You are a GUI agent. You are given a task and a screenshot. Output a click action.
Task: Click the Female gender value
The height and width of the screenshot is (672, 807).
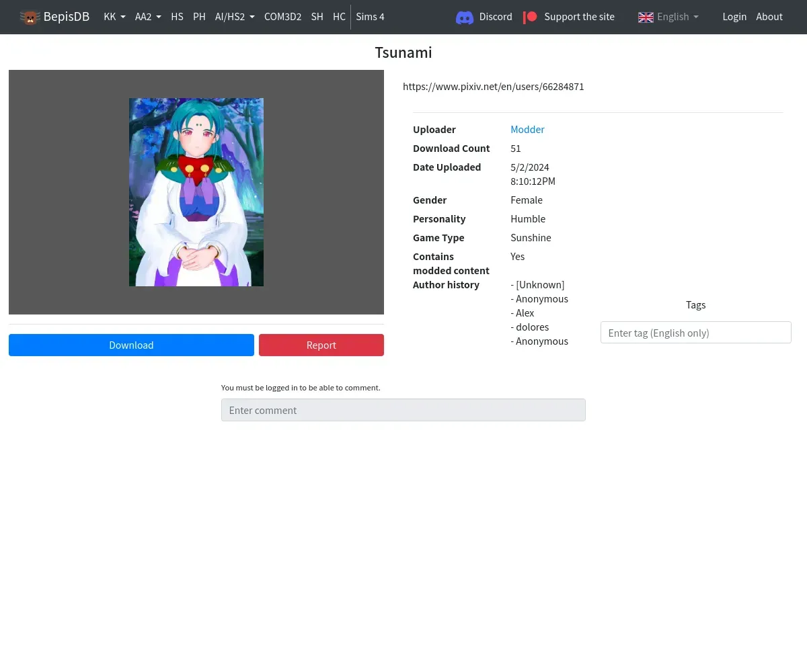(x=527, y=200)
